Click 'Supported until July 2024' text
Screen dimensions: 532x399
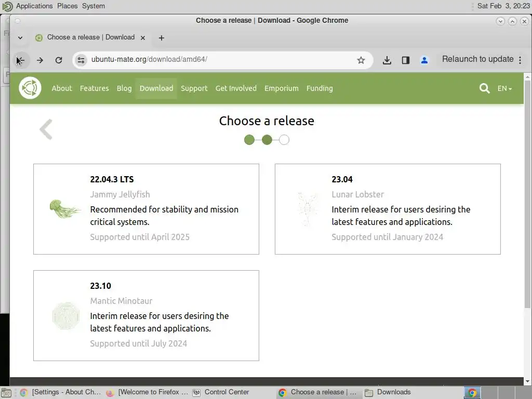[138, 344]
